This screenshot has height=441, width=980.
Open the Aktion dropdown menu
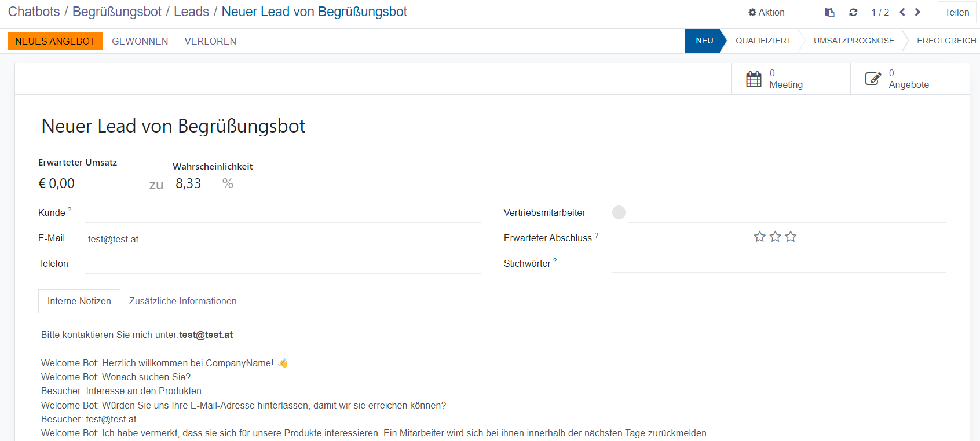pos(766,12)
